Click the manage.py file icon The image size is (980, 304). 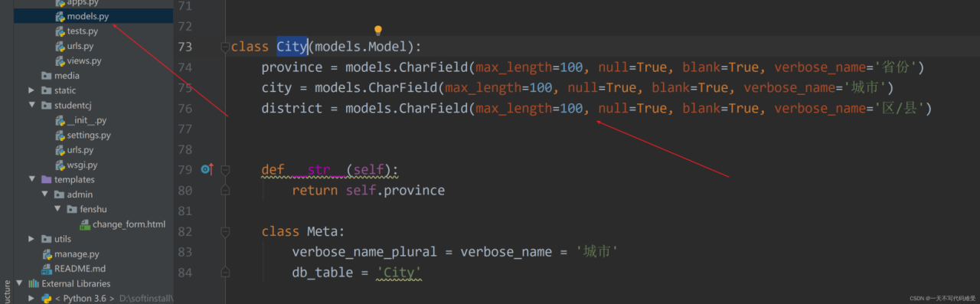click(47, 253)
